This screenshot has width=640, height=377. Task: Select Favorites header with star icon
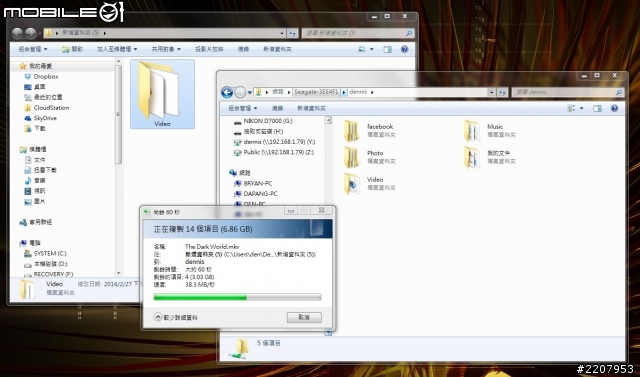pyautogui.click(x=36, y=66)
